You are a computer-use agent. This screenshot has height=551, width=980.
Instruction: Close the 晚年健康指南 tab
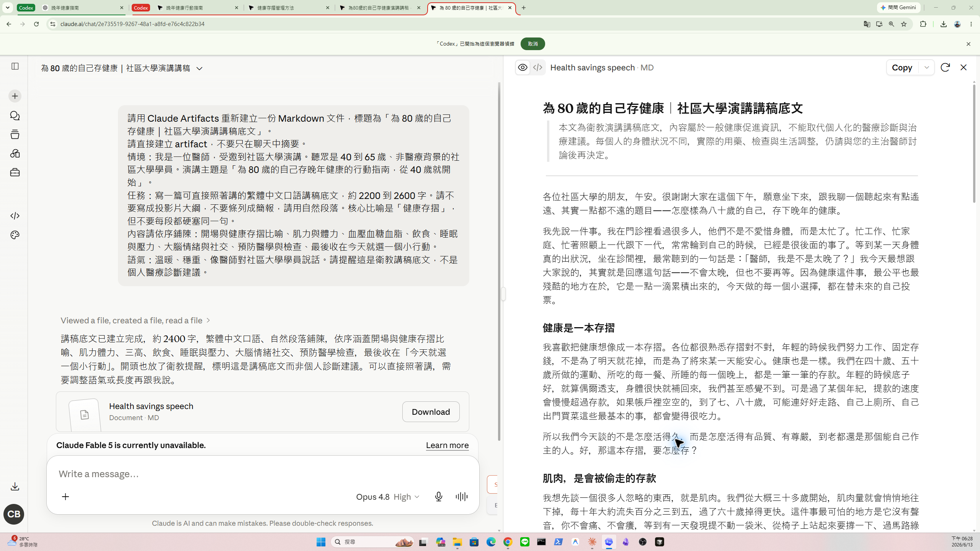pos(122,8)
